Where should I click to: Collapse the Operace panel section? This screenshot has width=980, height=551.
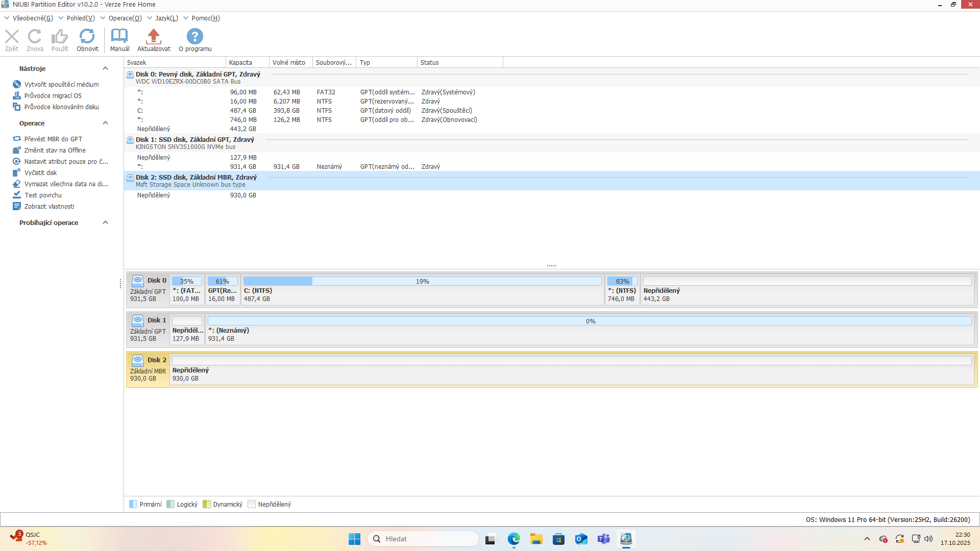106,123
